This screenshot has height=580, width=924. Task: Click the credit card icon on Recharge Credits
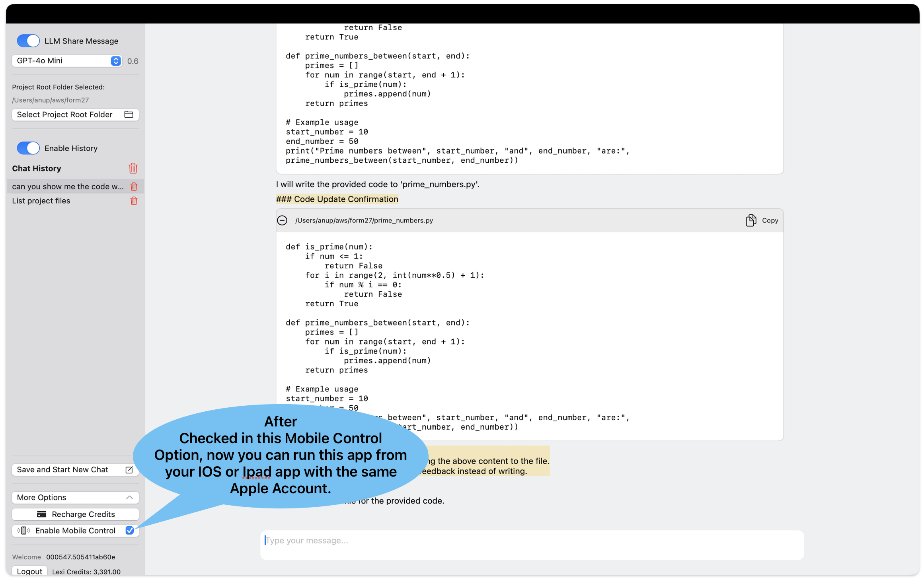pyautogui.click(x=41, y=514)
